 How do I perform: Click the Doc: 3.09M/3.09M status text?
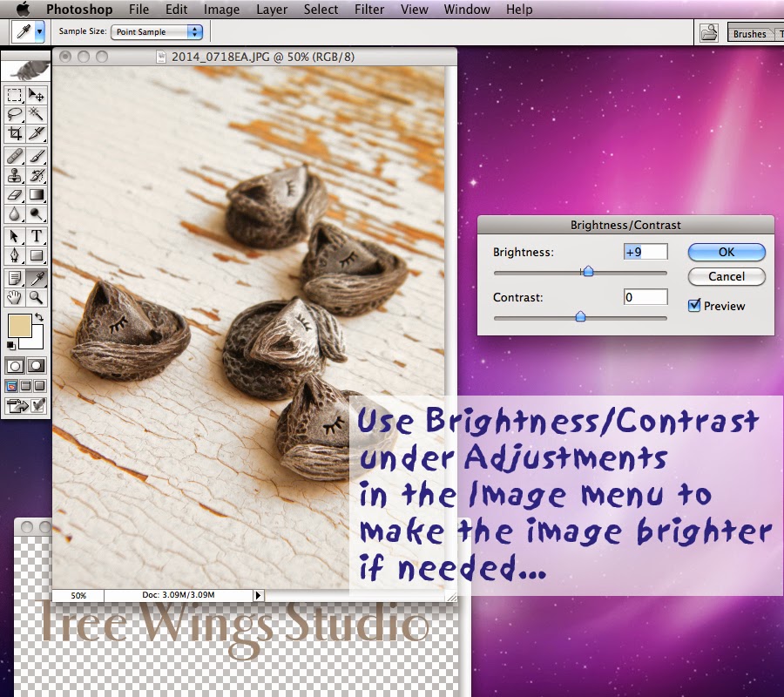tap(179, 595)
